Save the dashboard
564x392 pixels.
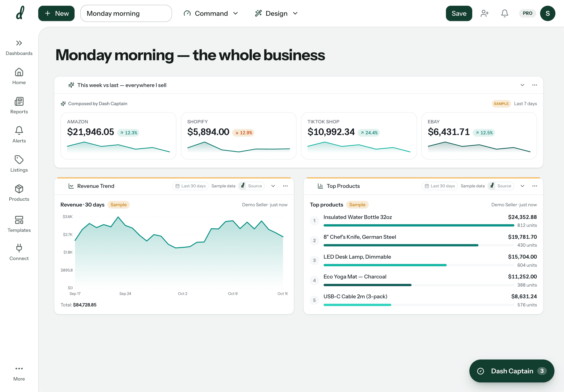click(459, 13)
